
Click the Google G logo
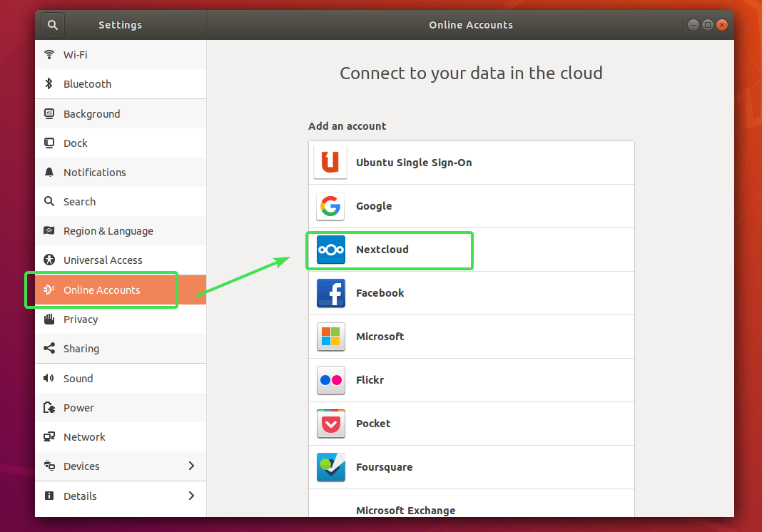(x=330, y=206)
